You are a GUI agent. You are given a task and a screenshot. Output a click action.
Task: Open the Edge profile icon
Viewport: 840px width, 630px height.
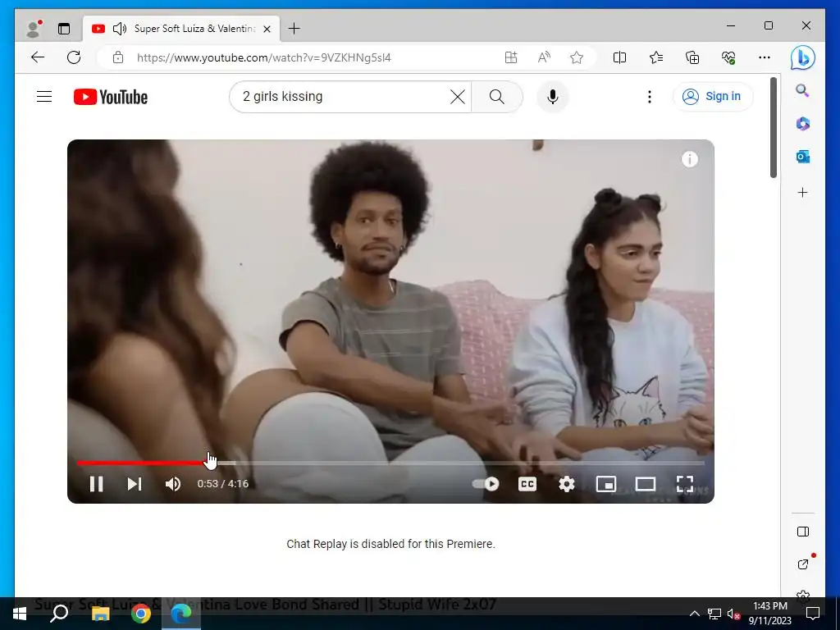(33, 29)
